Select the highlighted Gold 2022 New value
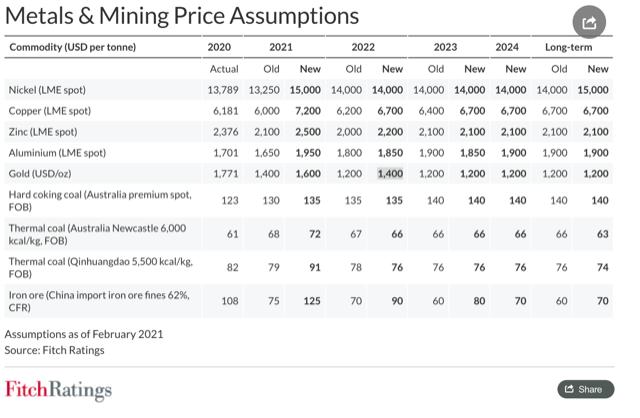 (390, 173)
